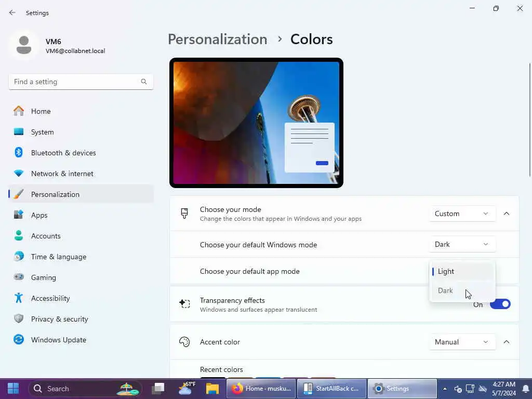Click the Accessibility figure icon

19,298
